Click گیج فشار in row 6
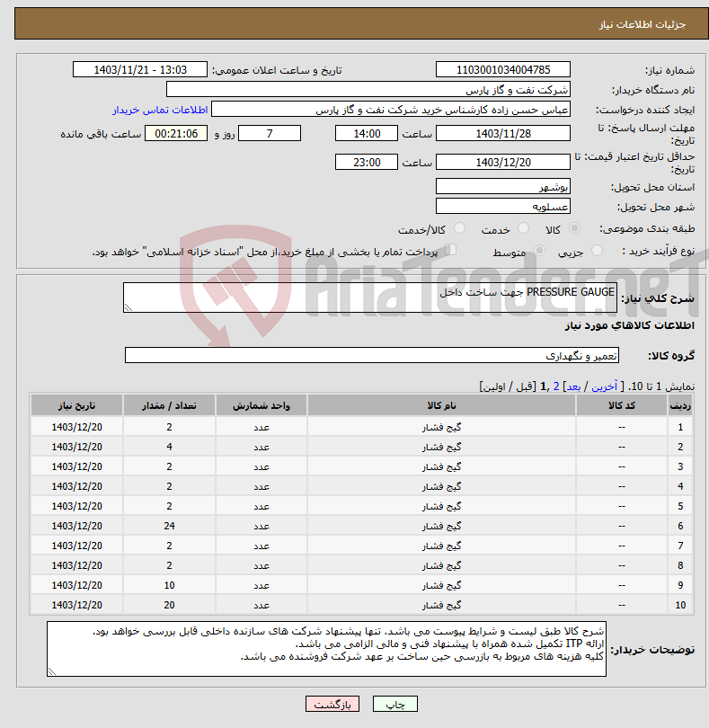The height and width of the screenshot is (728, 709). (x=441, y=526)
